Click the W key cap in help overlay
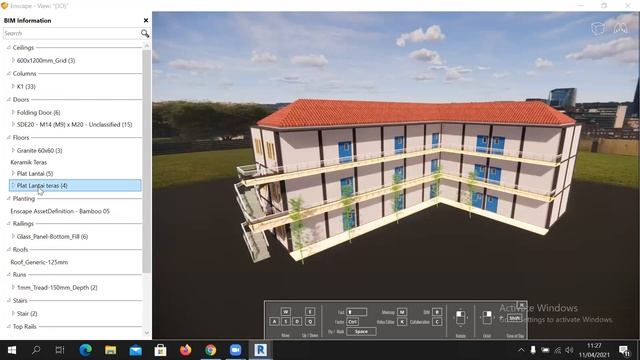 (286, 311)
